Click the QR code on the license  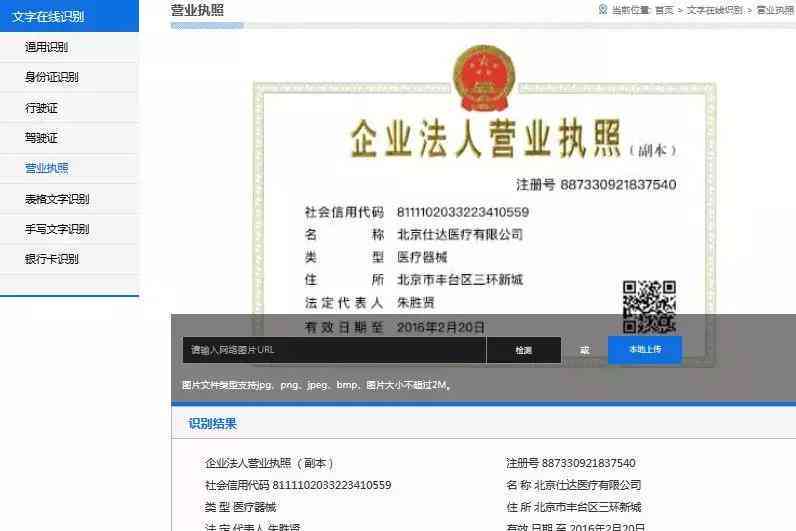[649, 307]
